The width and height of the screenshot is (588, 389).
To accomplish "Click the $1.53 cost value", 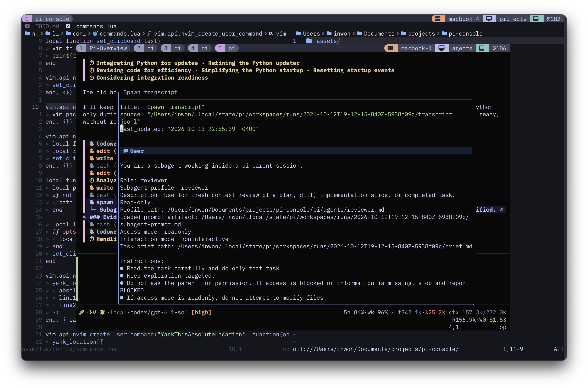I will (x=498, y=320).
